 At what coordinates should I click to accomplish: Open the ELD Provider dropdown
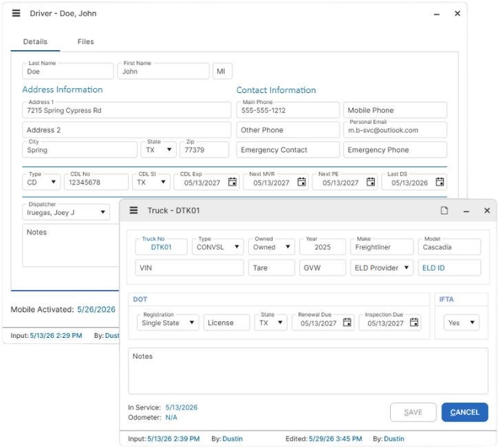(x=382, y=268)
